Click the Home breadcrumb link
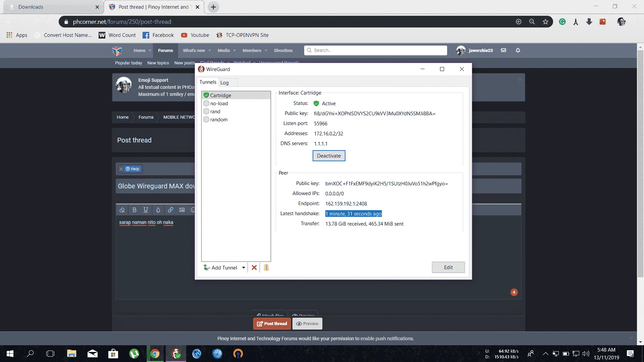The height and width of the screenshot is (362, 644). coord(122,117)
